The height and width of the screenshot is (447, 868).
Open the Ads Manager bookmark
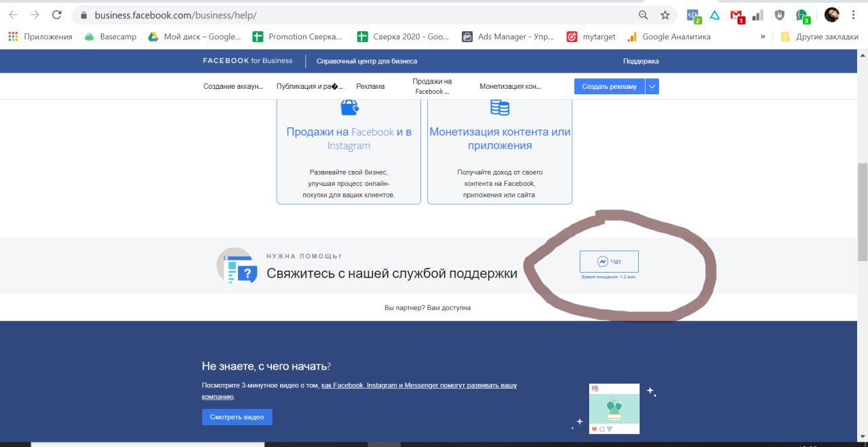508,37
